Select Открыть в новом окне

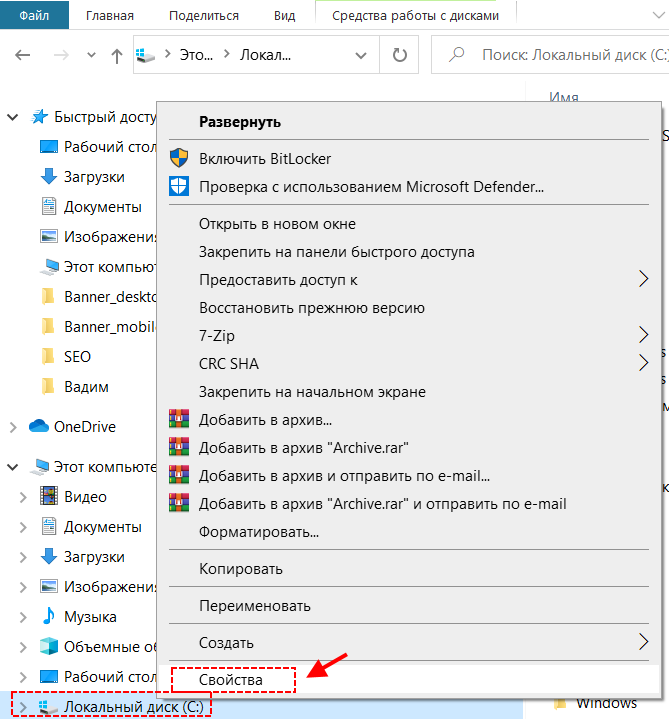[408, 224]
